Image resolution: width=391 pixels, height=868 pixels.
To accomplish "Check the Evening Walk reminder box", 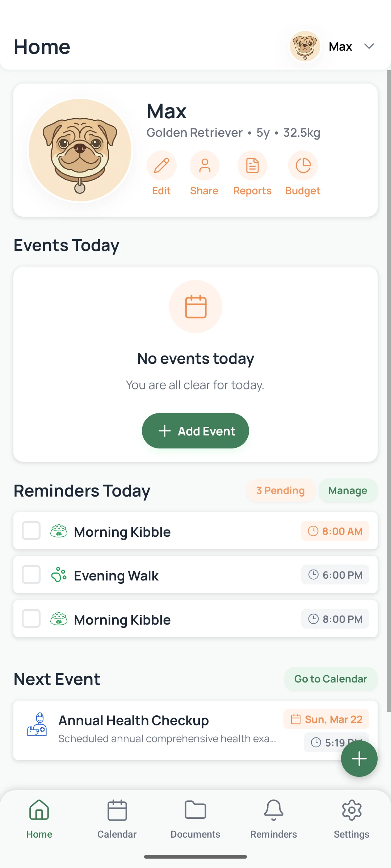I will pyautogui.click(x=31, y=575).
